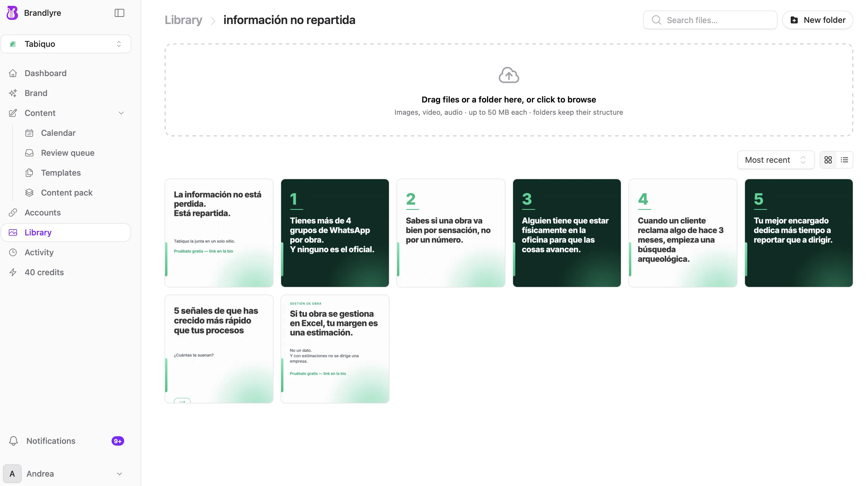The height and width of the screenshot is (486, 868).
Task: Select Library in the sidebar
Action: click(66, 232)
